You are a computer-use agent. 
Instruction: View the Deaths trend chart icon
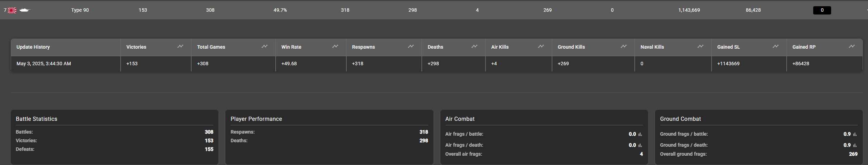[474, 47]
